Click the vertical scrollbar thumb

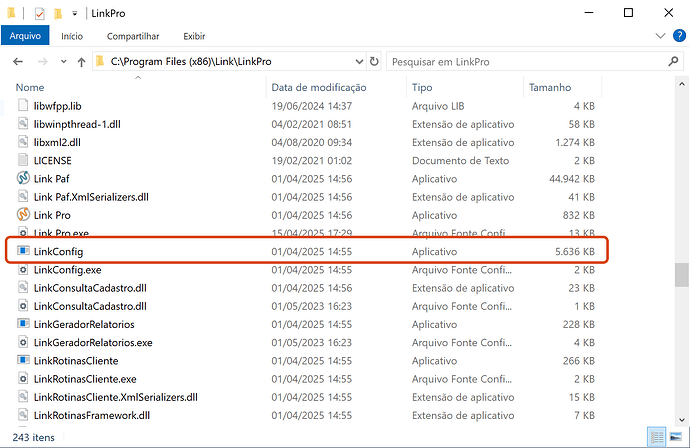pyautogui.click(x=681, y=274)
